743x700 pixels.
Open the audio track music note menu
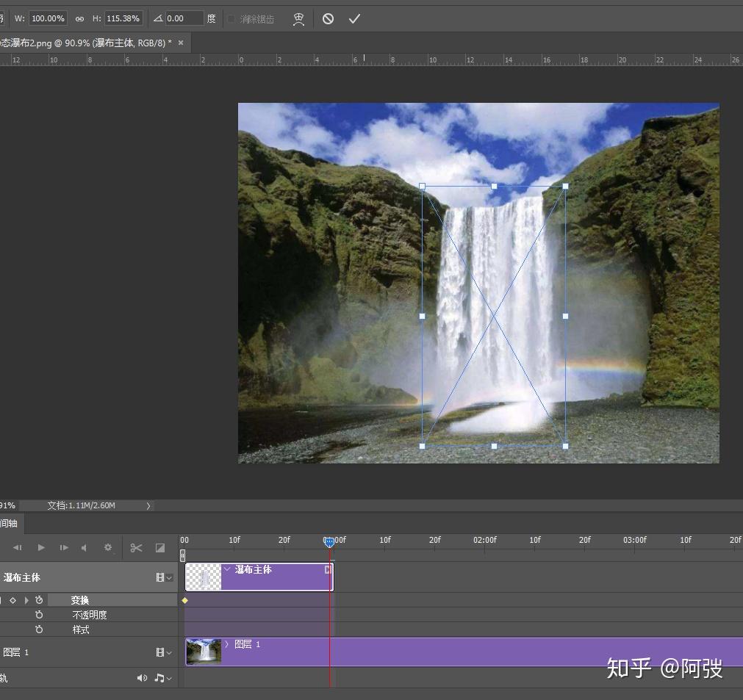(x=163, y=678)
